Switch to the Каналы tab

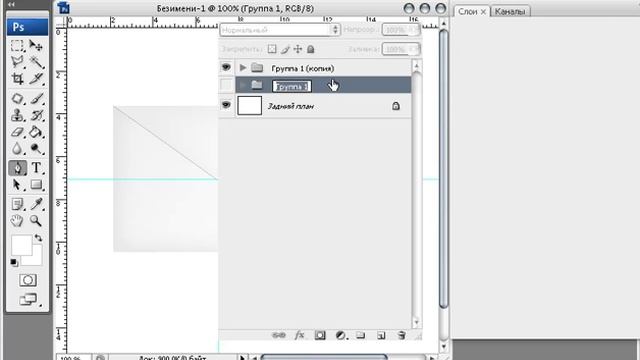tap(510, 11)
